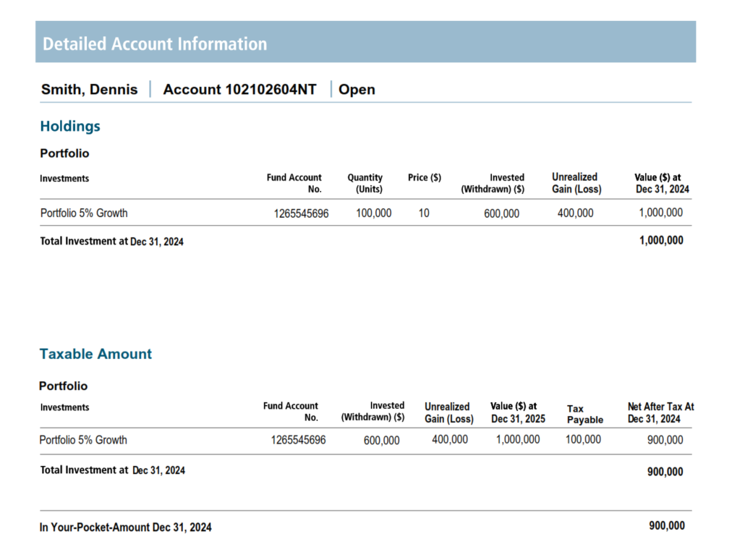Viewport: 732px width, 560px height.
Task: Click the 'Tax Payable' column header
Action: 585,414
